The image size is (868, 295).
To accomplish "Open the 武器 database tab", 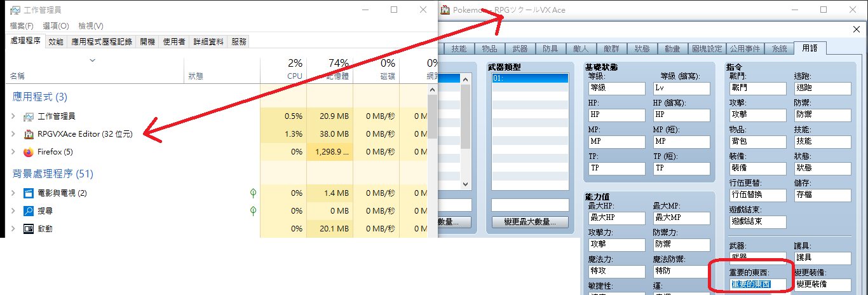I will point(520,49).
